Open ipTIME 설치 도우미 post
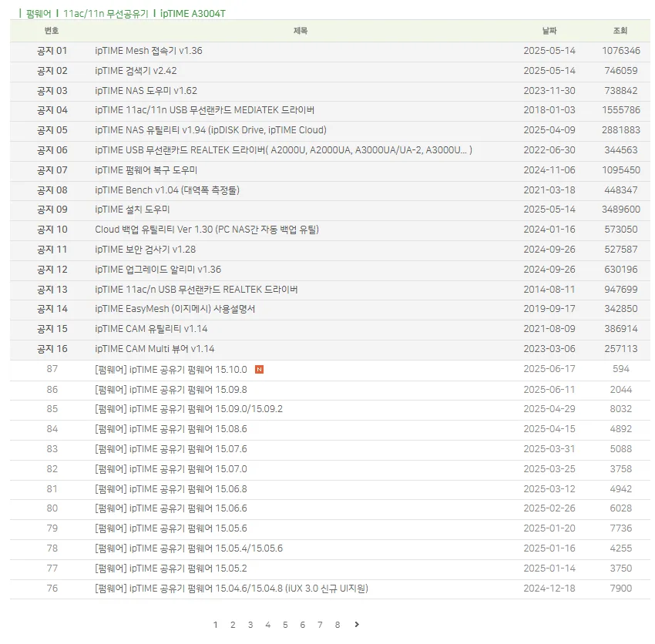The image size is (655, 644). tap(132, 210)
